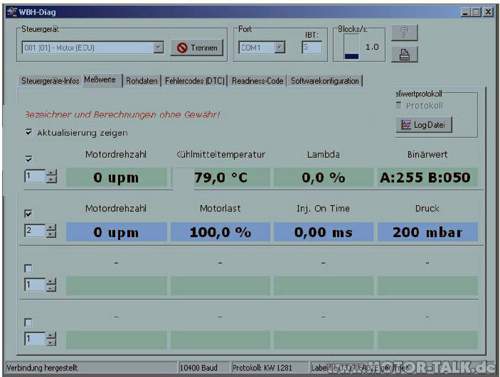Click the 200 mbar Druck value
The width and height of the screenshot is (500, 377).
pos(427,232)
